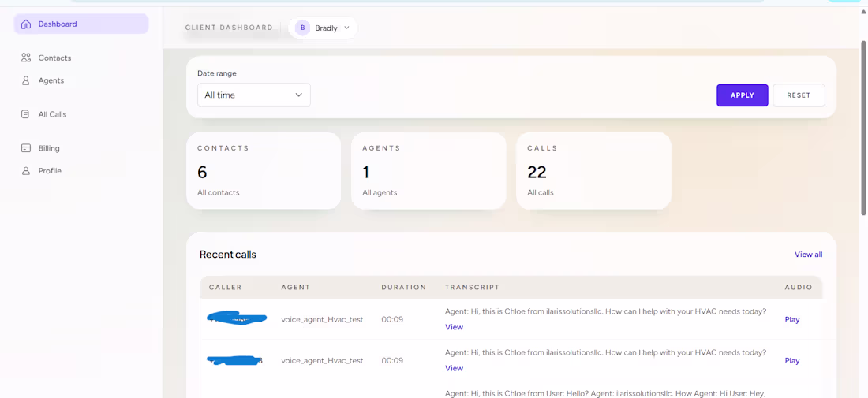Click the Dashboard home icon

[x=25, y=24]
